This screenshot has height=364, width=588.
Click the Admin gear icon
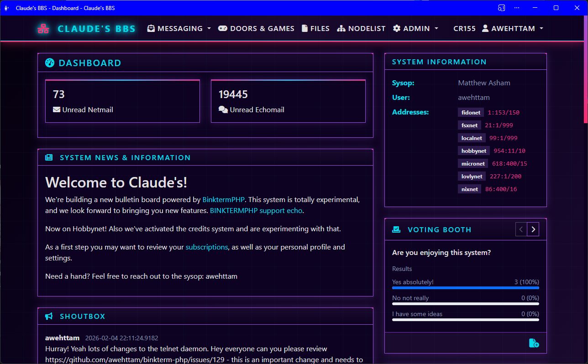pos(397,28)
